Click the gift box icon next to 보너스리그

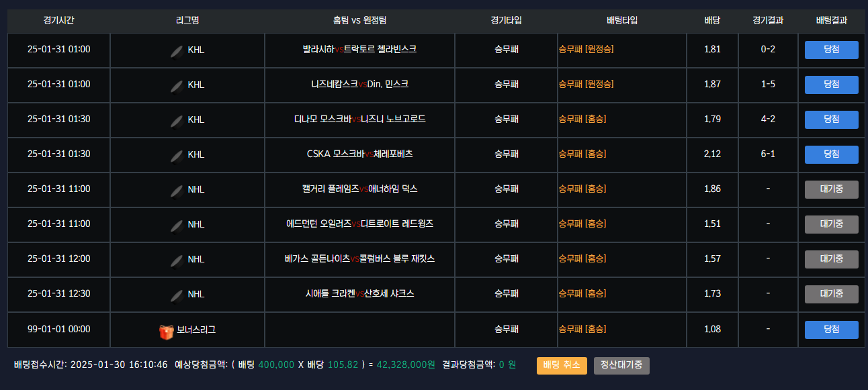click(167, 331)
